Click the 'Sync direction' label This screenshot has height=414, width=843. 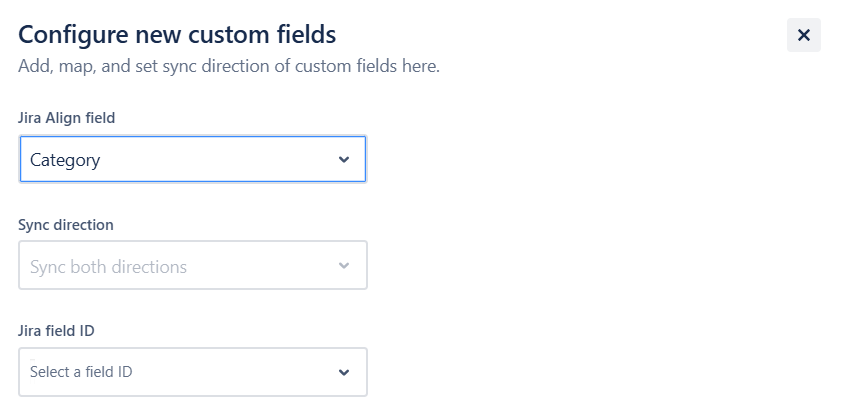pos(66,225)
